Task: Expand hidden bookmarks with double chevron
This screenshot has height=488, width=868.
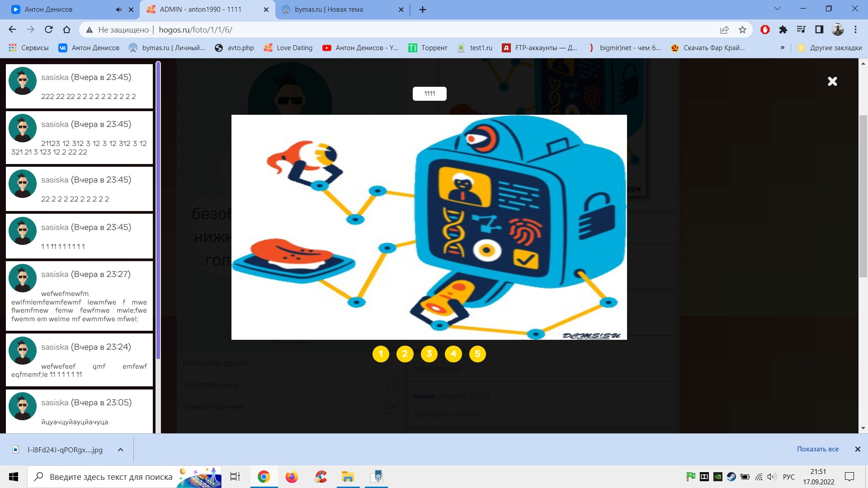Action: [x=782, y=47]
